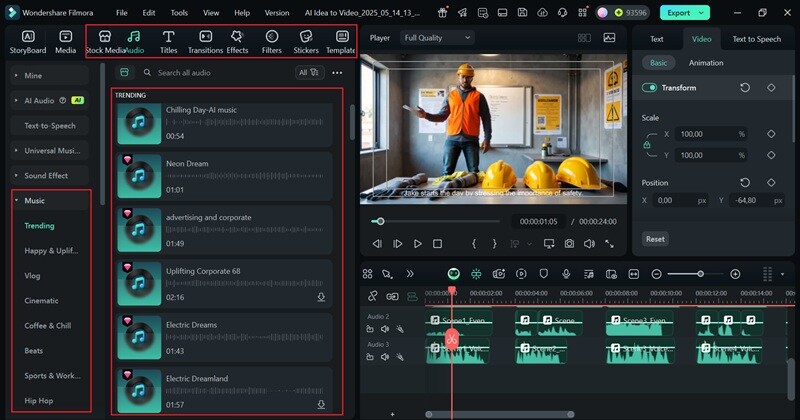
Task: Open the Filters panel
Action: coord(271,42)
